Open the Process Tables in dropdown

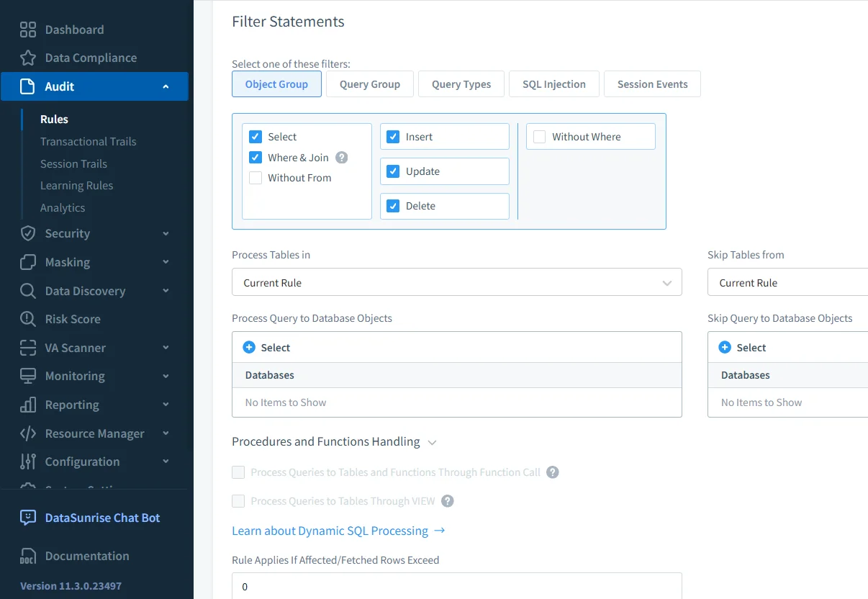tap(456, 282)
